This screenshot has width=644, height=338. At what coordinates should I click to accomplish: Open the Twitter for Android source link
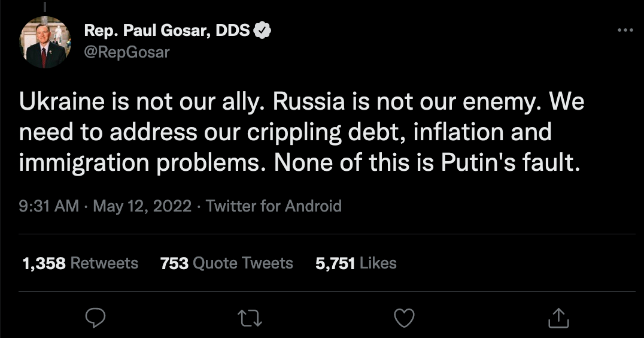pyautogui.click(x=274, y=206)
